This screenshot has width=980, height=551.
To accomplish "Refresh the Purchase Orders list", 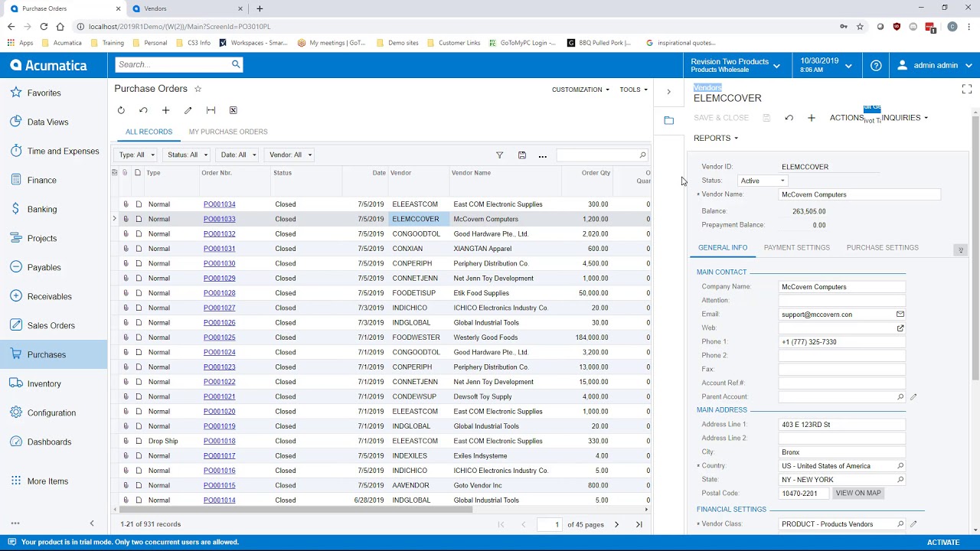I will coord(121,110).
